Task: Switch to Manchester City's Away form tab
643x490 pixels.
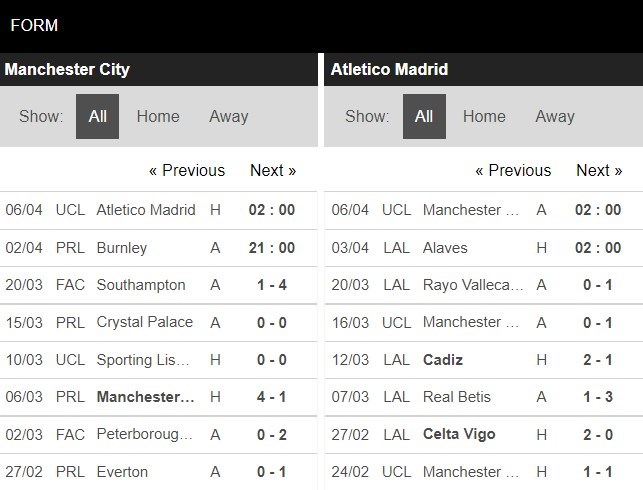Action: (228, 116)
